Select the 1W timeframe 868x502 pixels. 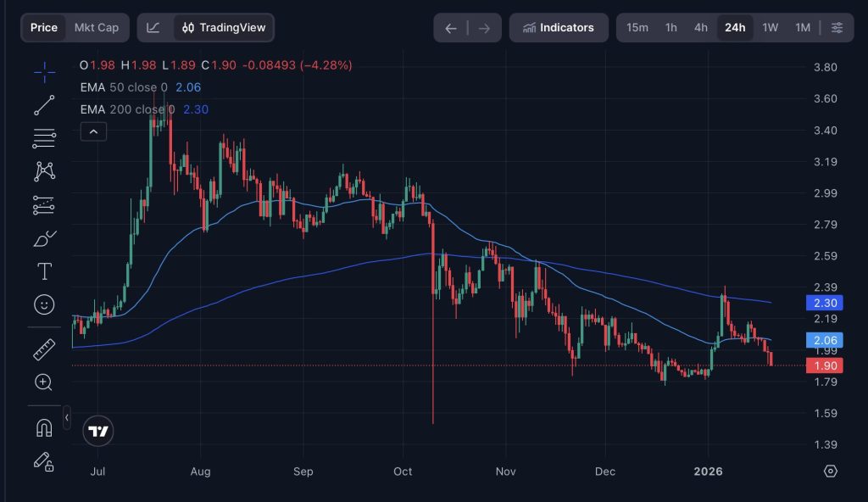(x=770, y=28)
